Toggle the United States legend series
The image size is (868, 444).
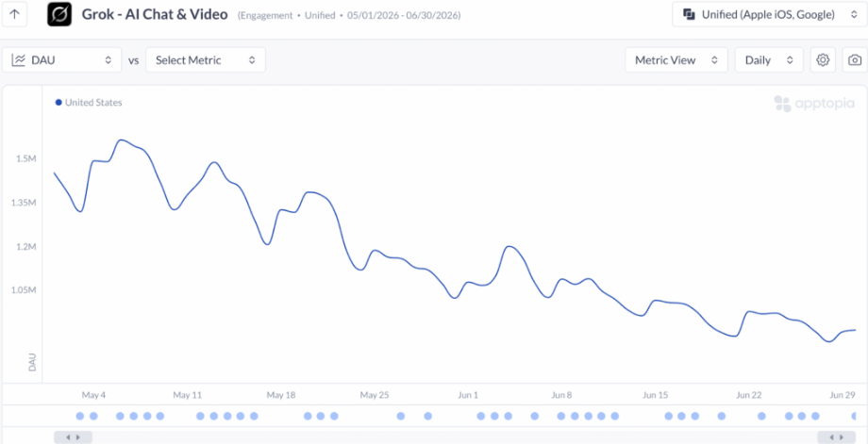[x=89, y=103]
